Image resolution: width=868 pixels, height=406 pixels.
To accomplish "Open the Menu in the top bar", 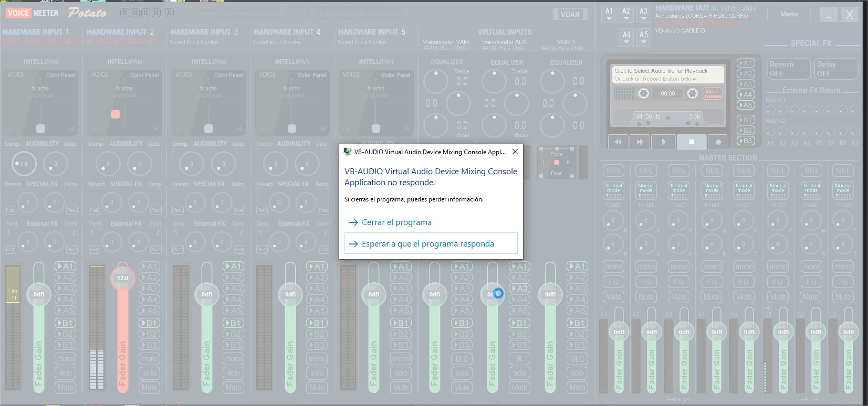I will point(789,14).
